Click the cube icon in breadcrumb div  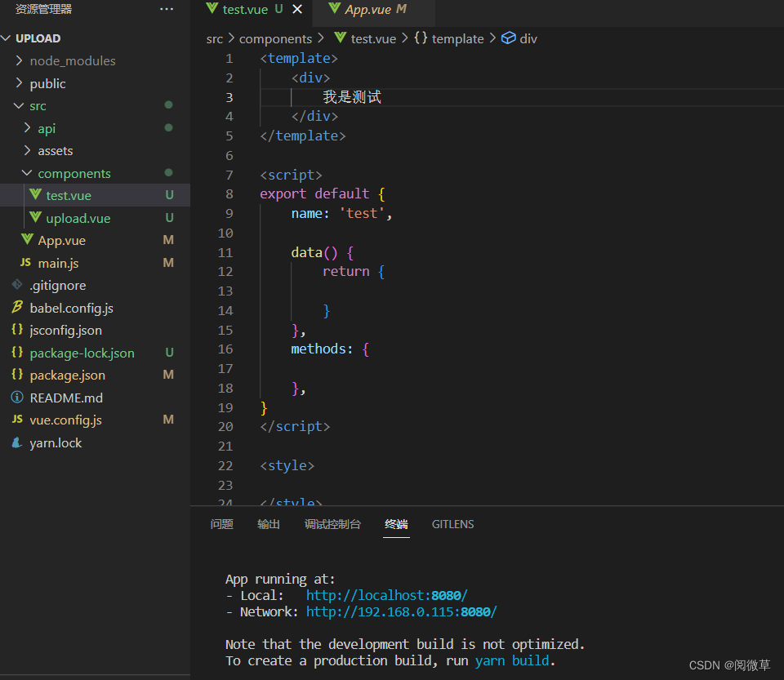pos(508,38)
